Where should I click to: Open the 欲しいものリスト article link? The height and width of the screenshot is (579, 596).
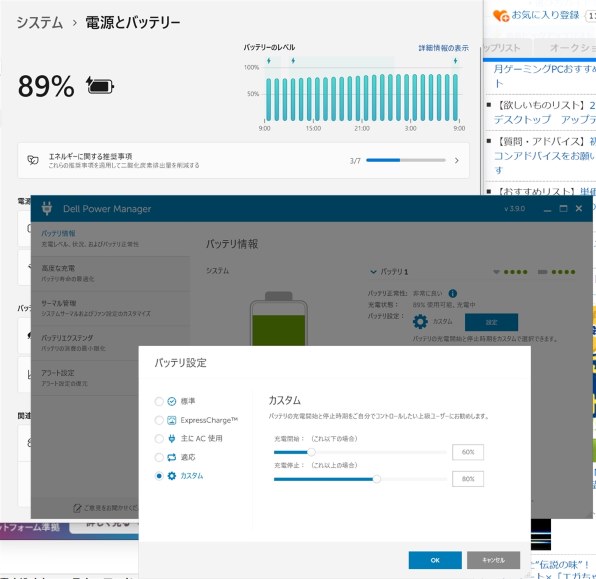(544, 113)
